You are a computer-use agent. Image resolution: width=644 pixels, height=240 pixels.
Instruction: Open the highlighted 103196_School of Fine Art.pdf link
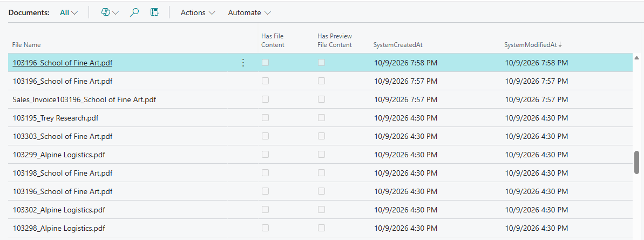[63, 63]
